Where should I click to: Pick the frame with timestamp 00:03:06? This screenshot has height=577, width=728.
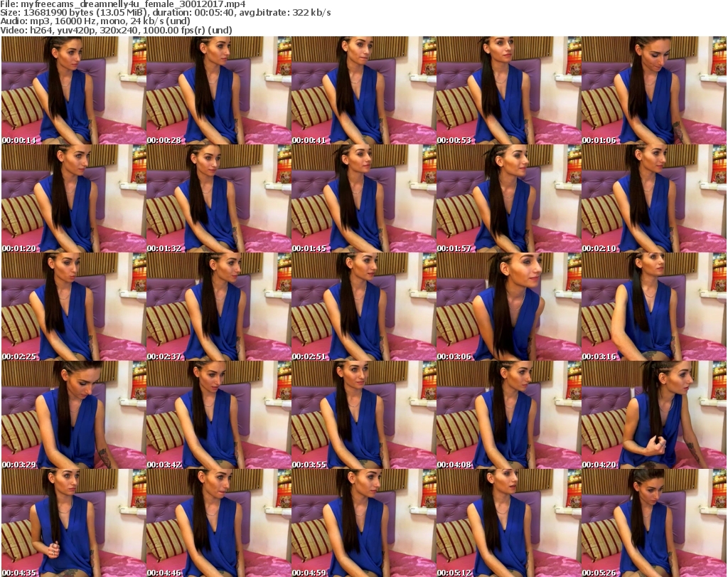[x=508, y=307]
